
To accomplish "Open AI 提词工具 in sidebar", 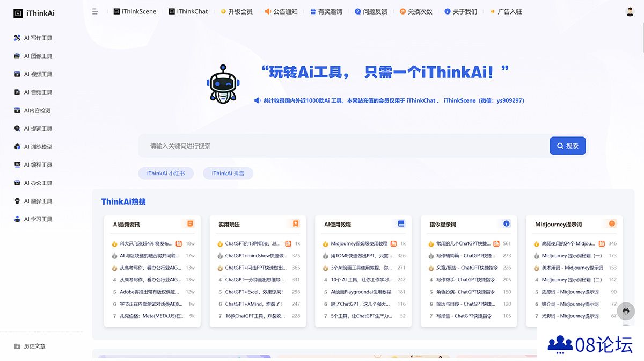I will [x=33, y=128].
